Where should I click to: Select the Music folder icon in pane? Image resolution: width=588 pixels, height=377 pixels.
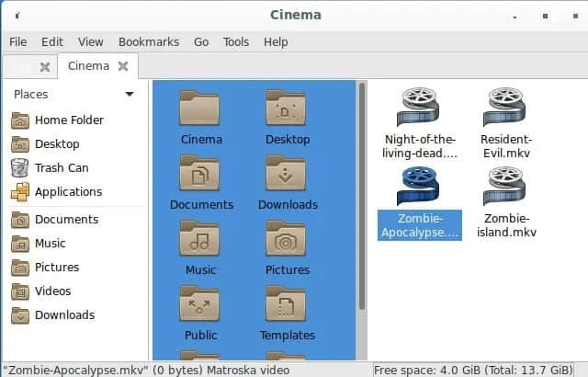200,241
